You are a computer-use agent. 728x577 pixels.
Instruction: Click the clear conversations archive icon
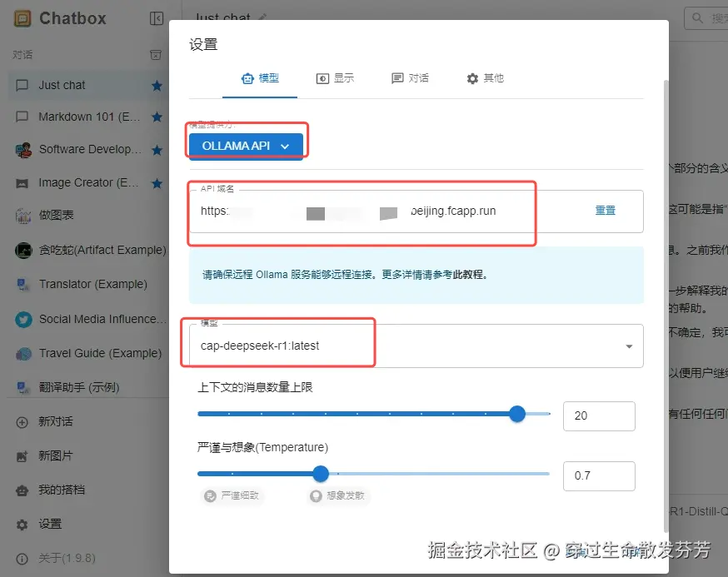[x=156, y=55]
